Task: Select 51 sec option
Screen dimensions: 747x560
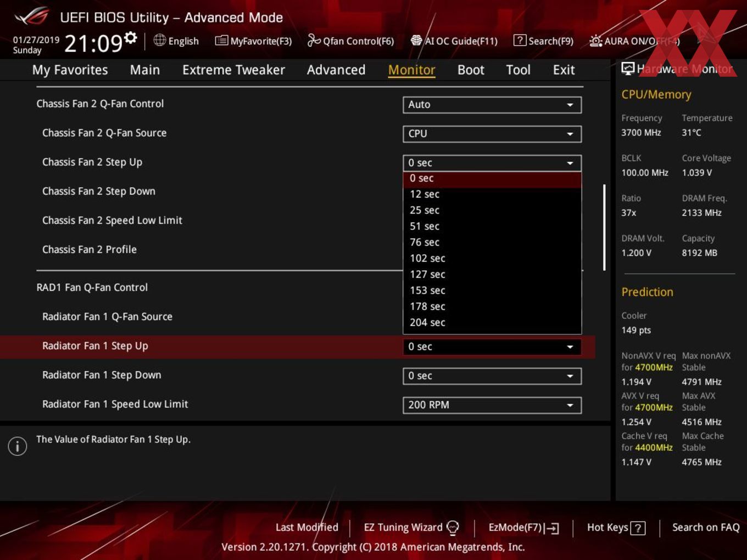Action: [x=492, y=226]
